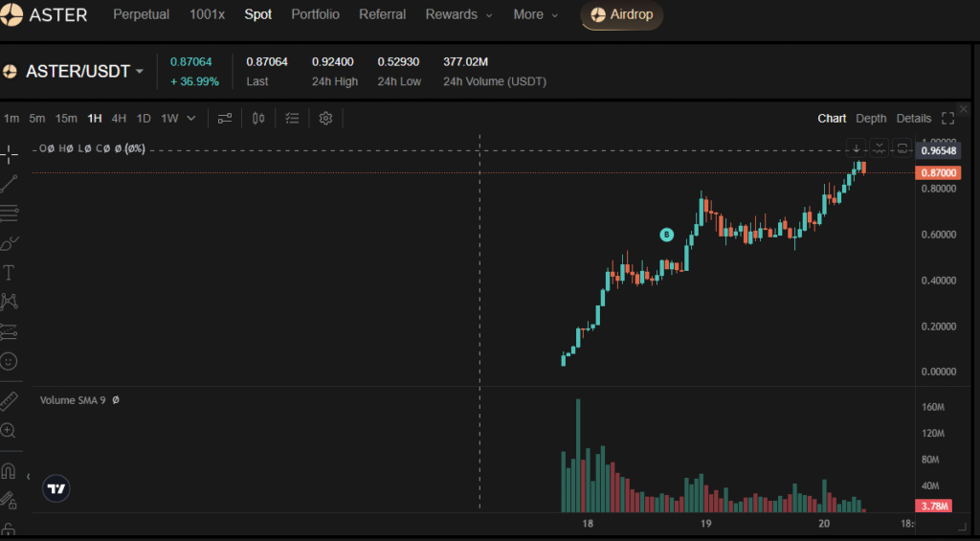The height and width of the screenshot is (541, 980).
Task: Open the emoji icons tool
Action: 9,362
